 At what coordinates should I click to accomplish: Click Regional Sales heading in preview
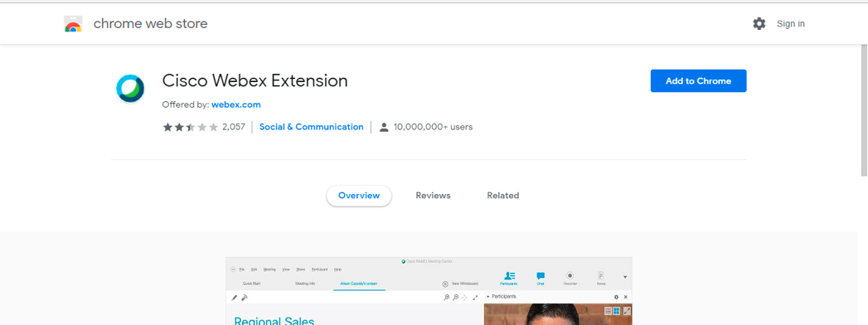[x=274, y=321]
